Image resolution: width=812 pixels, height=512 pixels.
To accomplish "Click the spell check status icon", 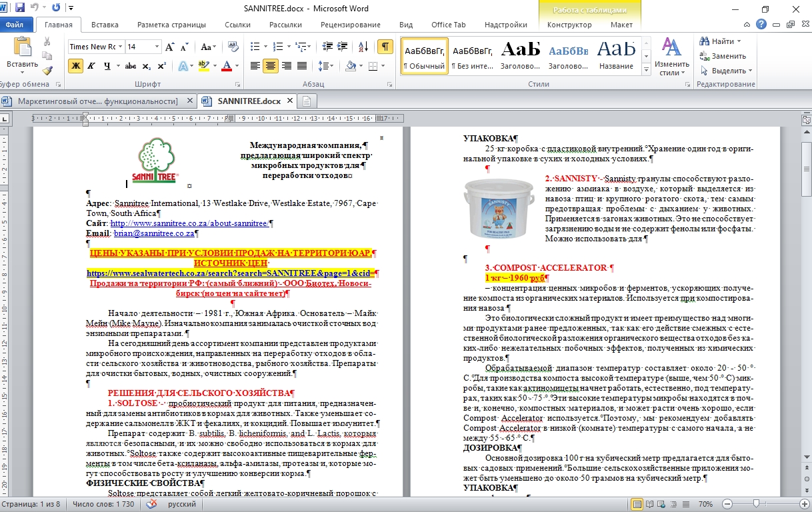I will (152, 504).
